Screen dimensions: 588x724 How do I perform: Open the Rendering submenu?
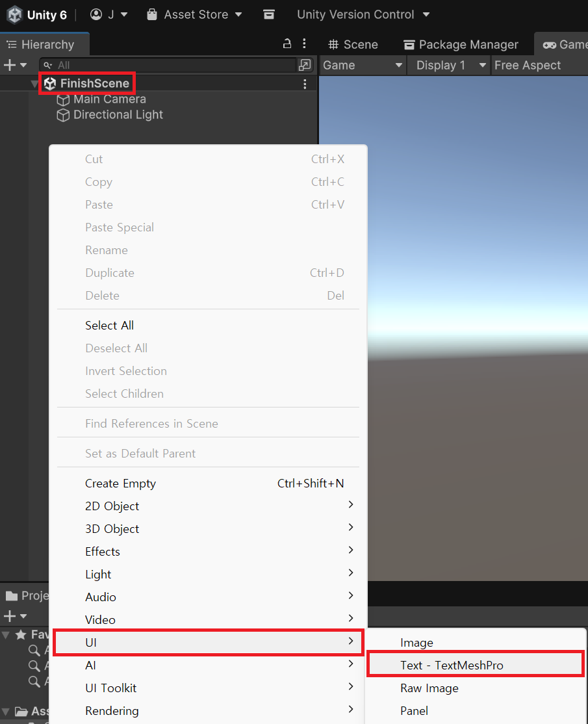pyautogui.click(x=208, y=710)
